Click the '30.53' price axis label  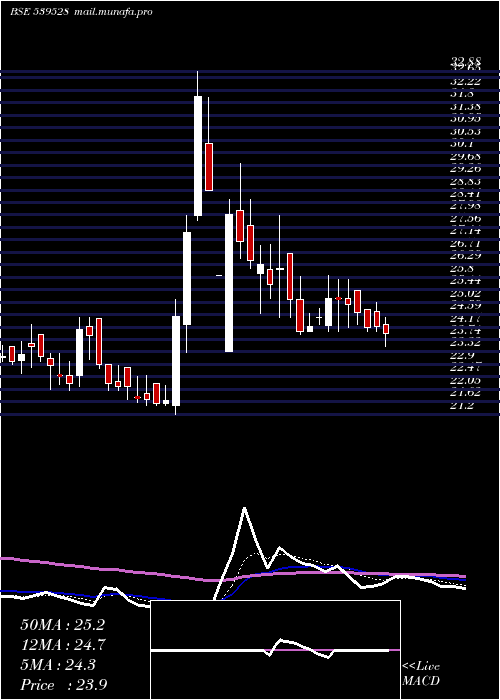click(x=466, y=131)
